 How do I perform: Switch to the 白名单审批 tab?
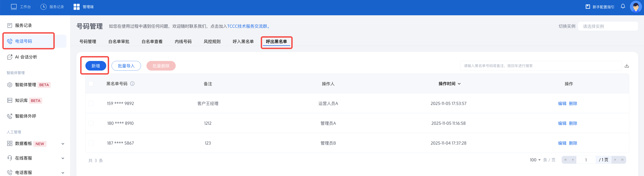pyautogui.click(x=119, y=41)
